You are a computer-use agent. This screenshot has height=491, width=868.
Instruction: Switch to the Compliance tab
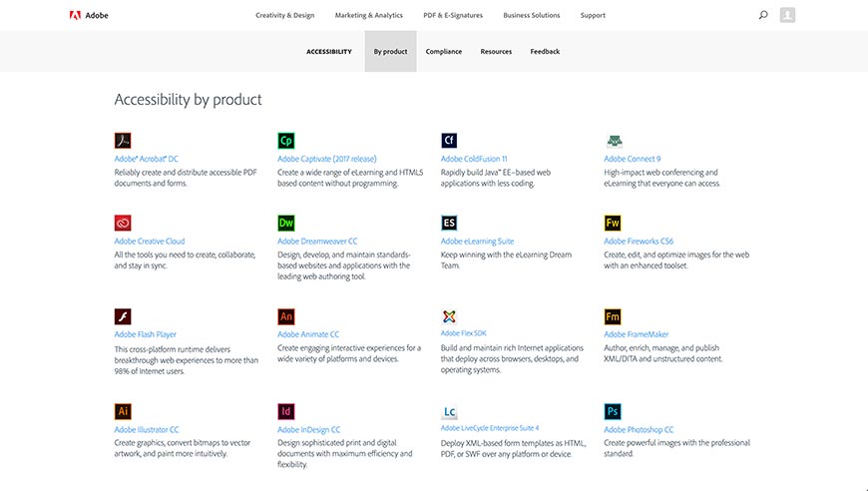coord(444,52)
